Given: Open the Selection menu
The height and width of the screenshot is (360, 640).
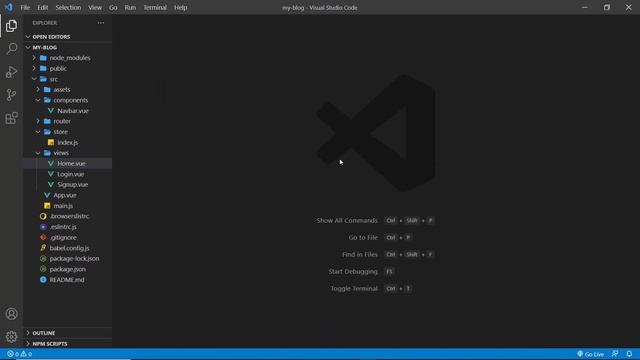Looking at the screenshot, I should click(68, 7).
